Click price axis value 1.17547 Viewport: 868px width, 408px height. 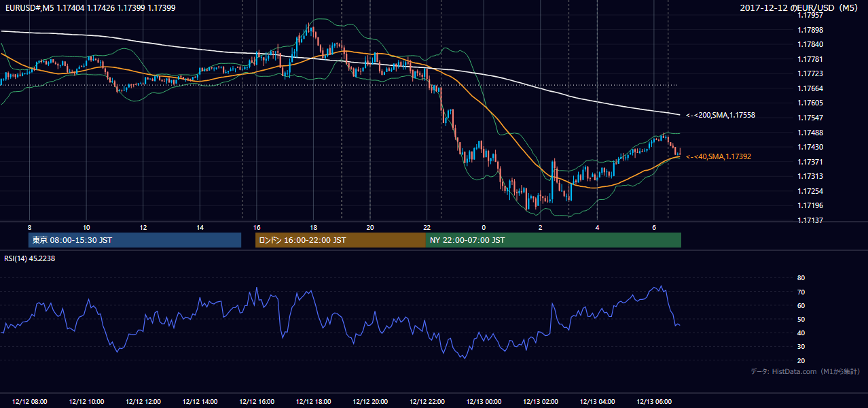click(x=810, y=118)
